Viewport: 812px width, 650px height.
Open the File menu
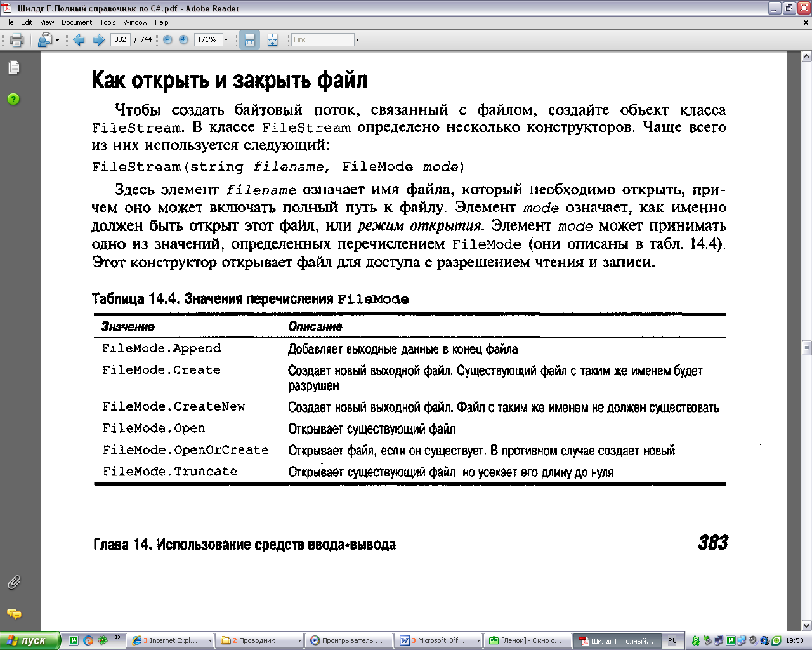pos(8,22)
